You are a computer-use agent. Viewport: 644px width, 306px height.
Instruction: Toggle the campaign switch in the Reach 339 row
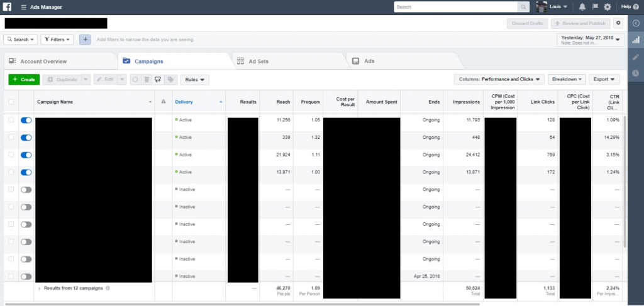coord(26,138)
